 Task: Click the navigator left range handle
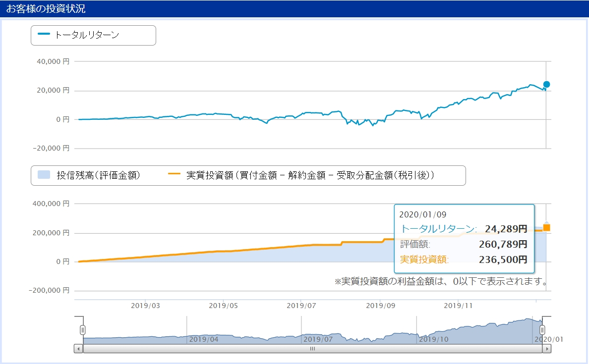coord(83,330)
